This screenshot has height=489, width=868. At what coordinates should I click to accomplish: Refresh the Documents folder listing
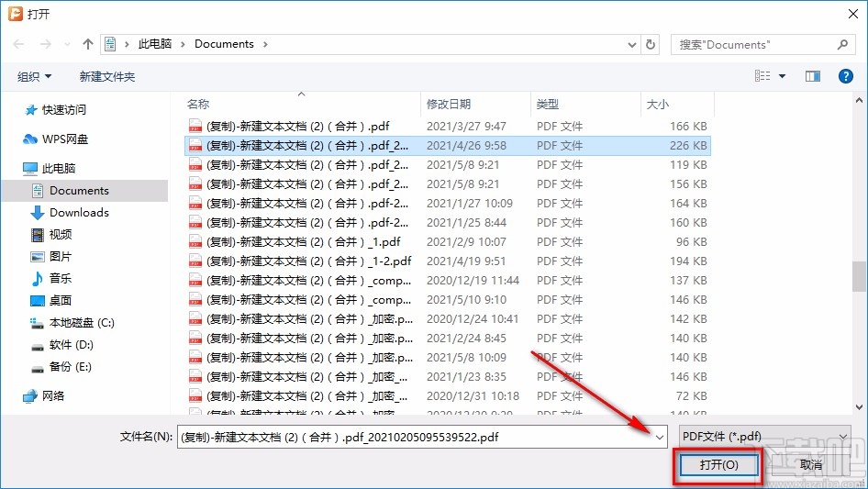click(x=651, y=44)
